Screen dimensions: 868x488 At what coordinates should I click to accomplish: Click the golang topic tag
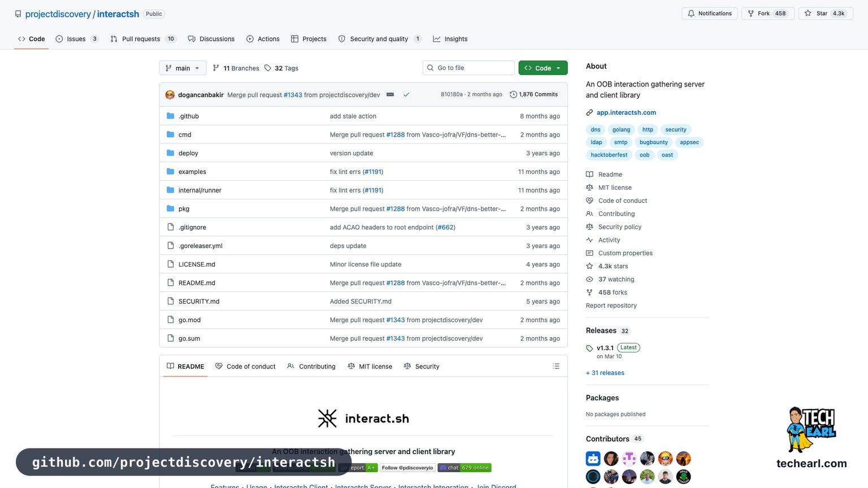click(621, 129)
